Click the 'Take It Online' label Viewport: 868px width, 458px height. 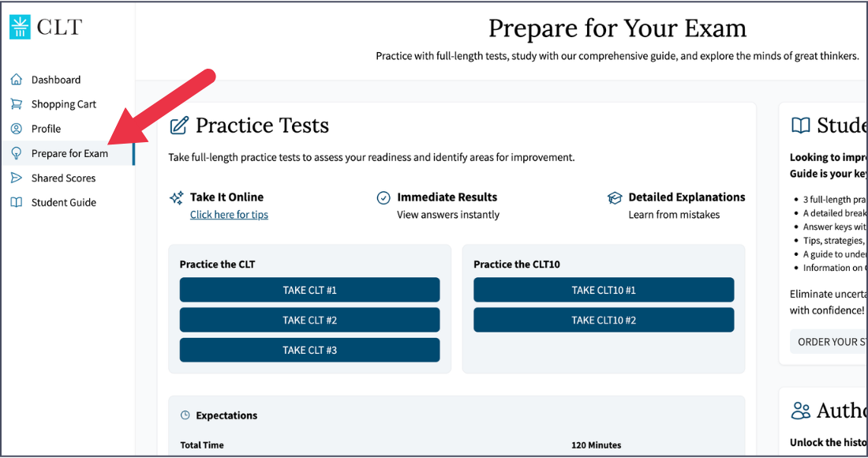click(x=227, y=197)
